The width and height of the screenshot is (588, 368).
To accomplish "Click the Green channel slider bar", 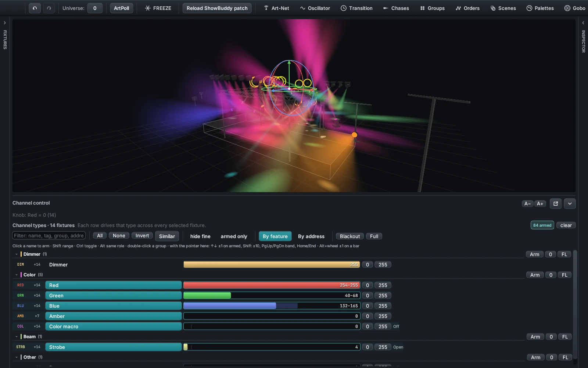I will (272, 296).
